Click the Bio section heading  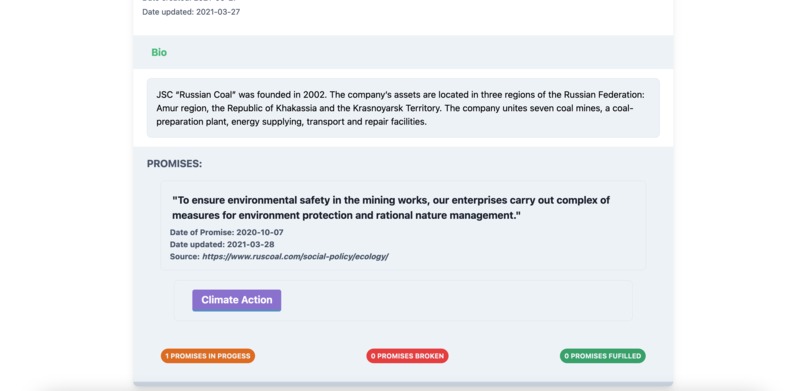click(159, 52)
